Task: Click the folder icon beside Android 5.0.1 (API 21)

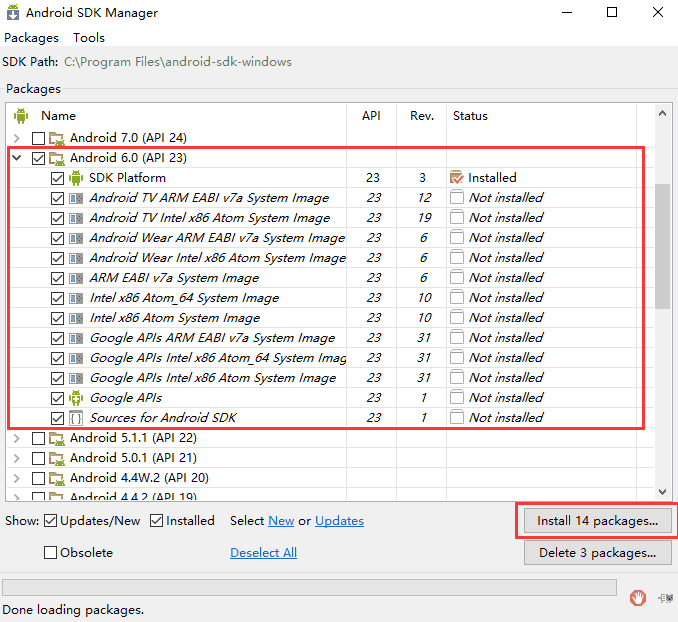Action: click(57, 458)
